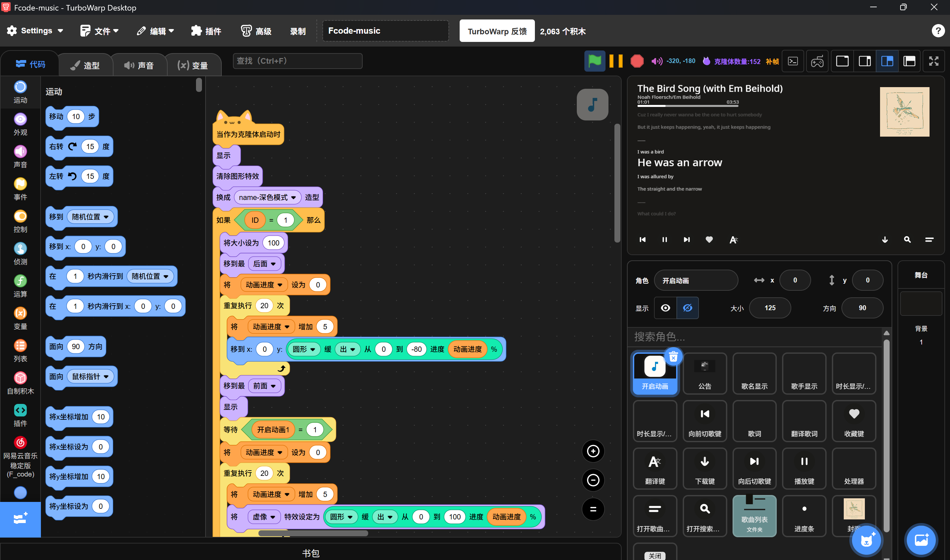Select the 侦测 sensing block category
Screen dimensions: 950x560
[20, 254]
